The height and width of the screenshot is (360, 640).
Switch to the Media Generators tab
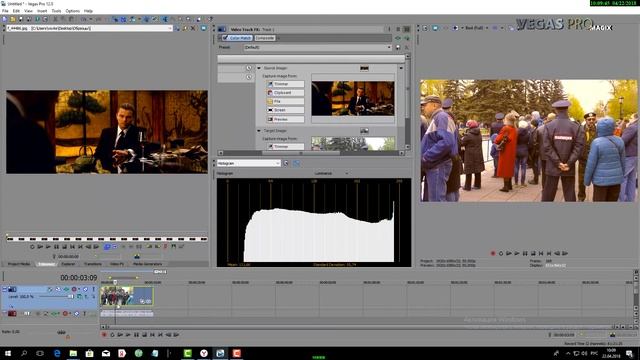click(x=147, y=264)
